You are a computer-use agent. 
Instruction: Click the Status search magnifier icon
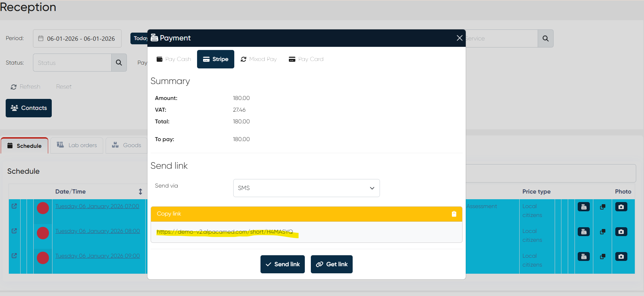[119, 63]
